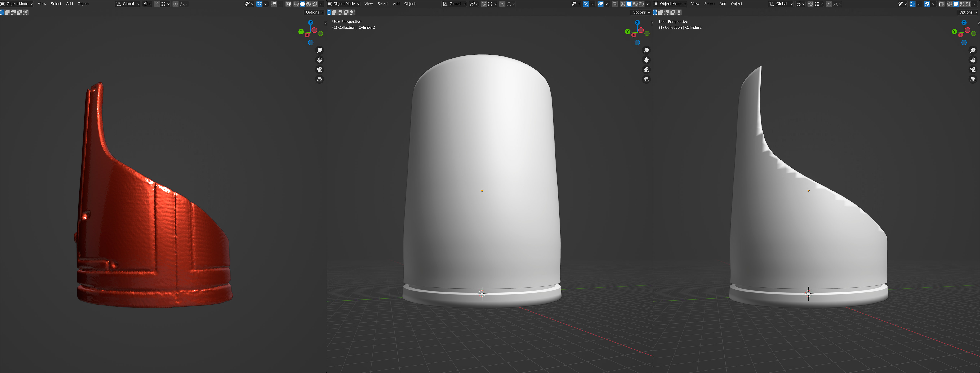Open Object Mode dropdown in red helmet viewport
Viewport: 980px width, 373px height.
click(x=17, y=4)
